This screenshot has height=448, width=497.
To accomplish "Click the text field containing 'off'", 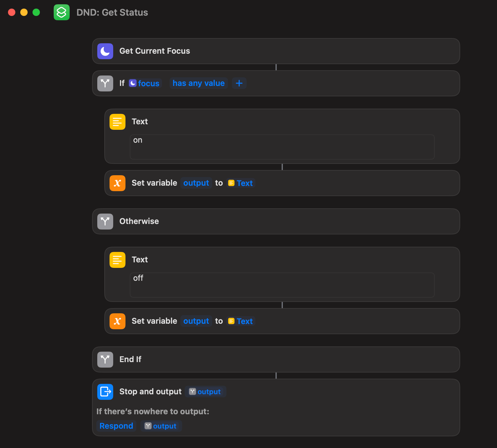I will coord(282,285).
